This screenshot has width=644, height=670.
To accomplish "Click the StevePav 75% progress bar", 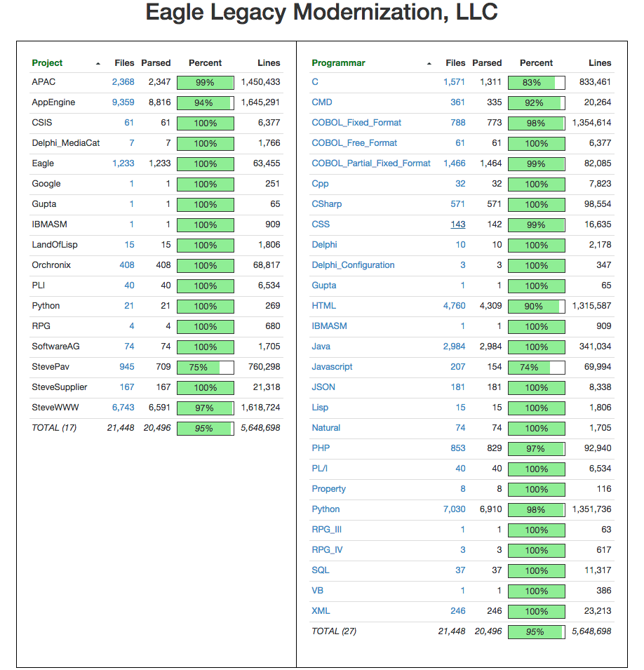I will coord(205,367).
